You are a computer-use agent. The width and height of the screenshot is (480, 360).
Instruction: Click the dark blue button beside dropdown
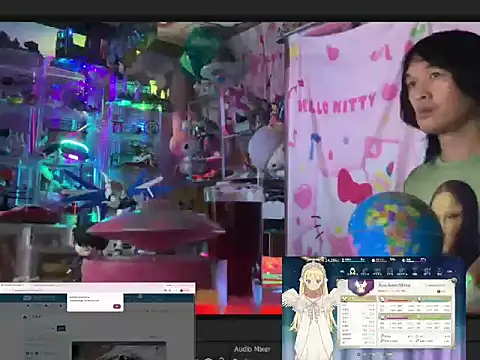61,329
